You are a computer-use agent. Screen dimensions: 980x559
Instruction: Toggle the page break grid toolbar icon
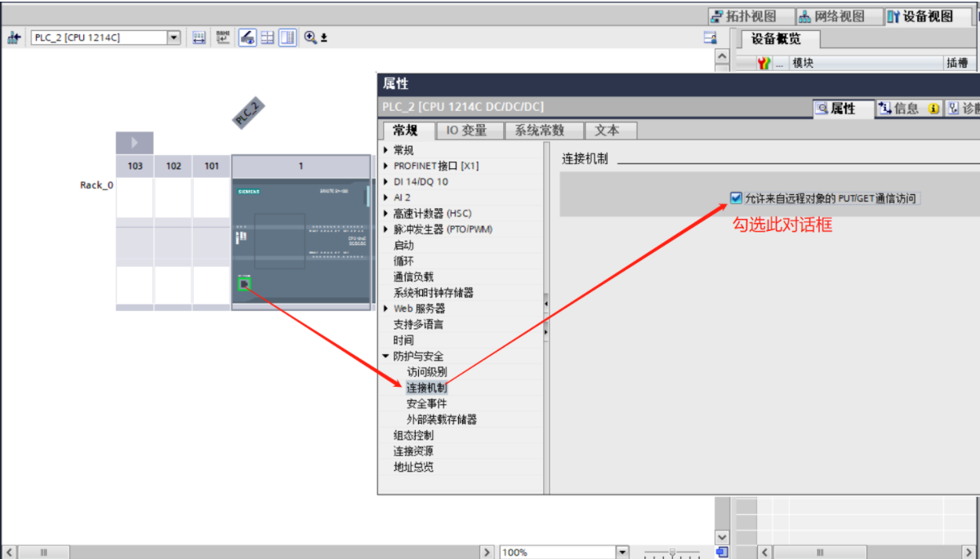tap(267, 38)
